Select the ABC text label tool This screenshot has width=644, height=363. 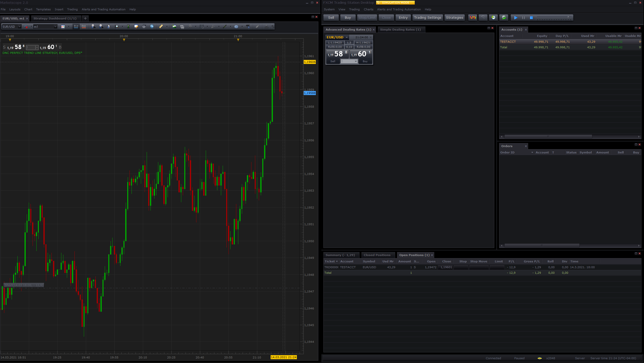[248, 26]
